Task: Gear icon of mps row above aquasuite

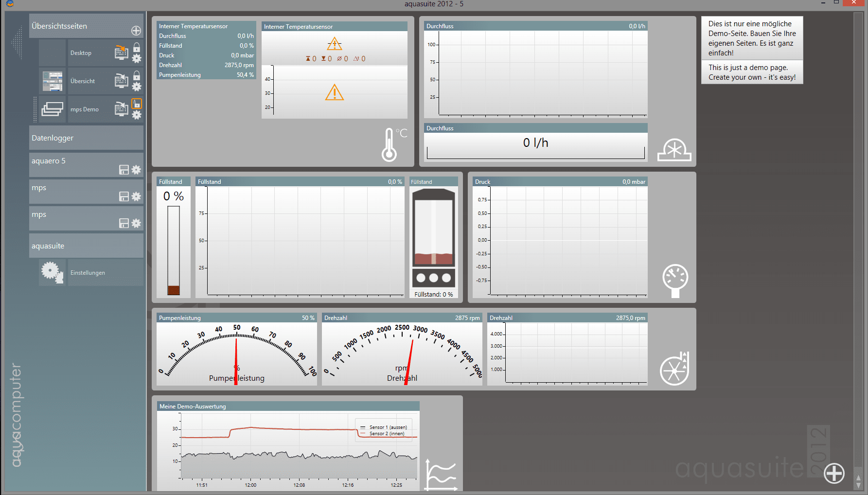Action: 136,223
